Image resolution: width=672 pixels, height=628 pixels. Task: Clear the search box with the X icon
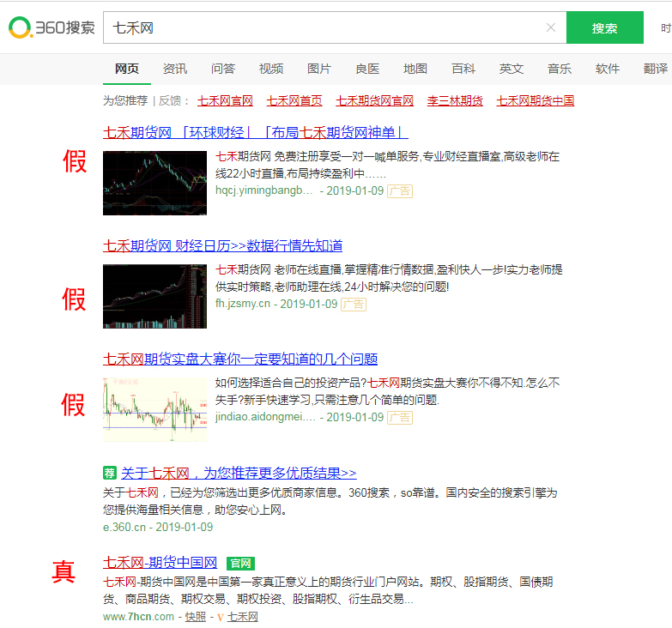click(x=551, y=27)
